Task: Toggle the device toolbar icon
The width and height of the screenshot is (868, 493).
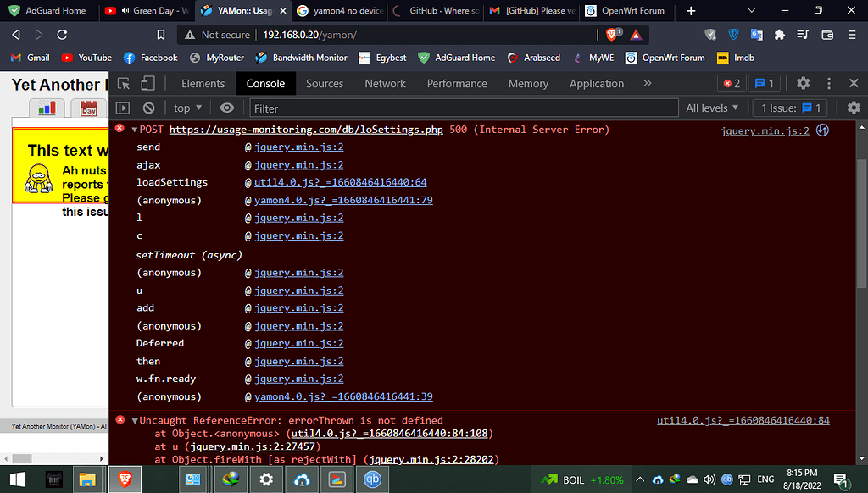Action: (147, 84)
